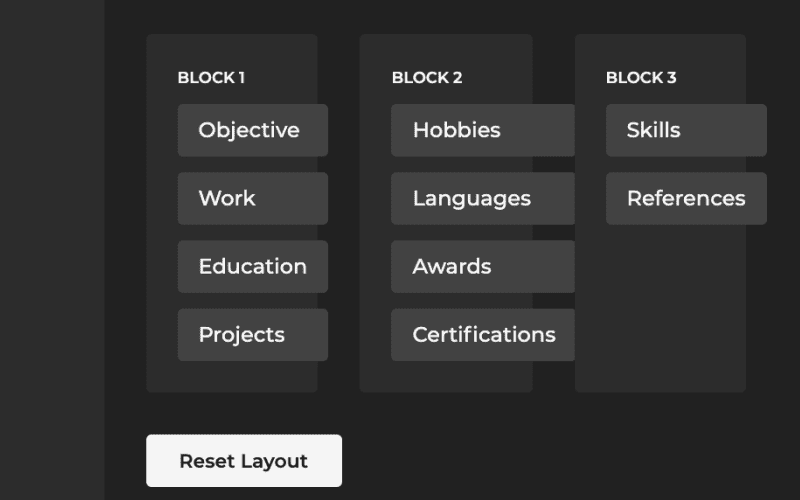Click empty canvas right of Reset Layout
800x500 pixels.
tap(560, 461)
